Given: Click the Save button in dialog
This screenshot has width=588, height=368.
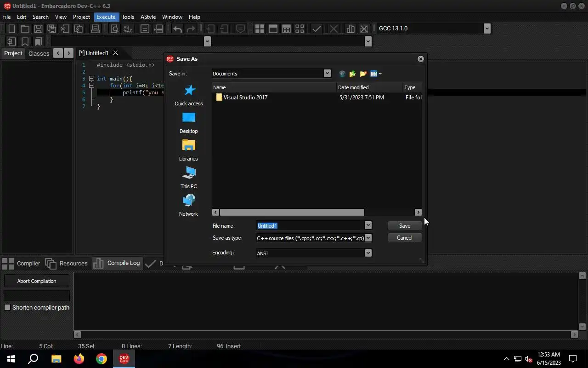Looking at the screenshot, I should point(405,225).
